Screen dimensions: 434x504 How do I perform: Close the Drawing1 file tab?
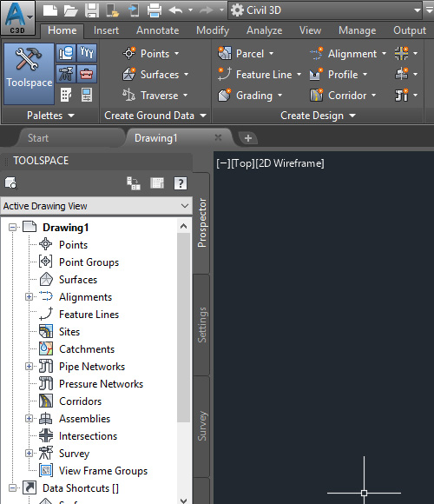click(218, 137)
